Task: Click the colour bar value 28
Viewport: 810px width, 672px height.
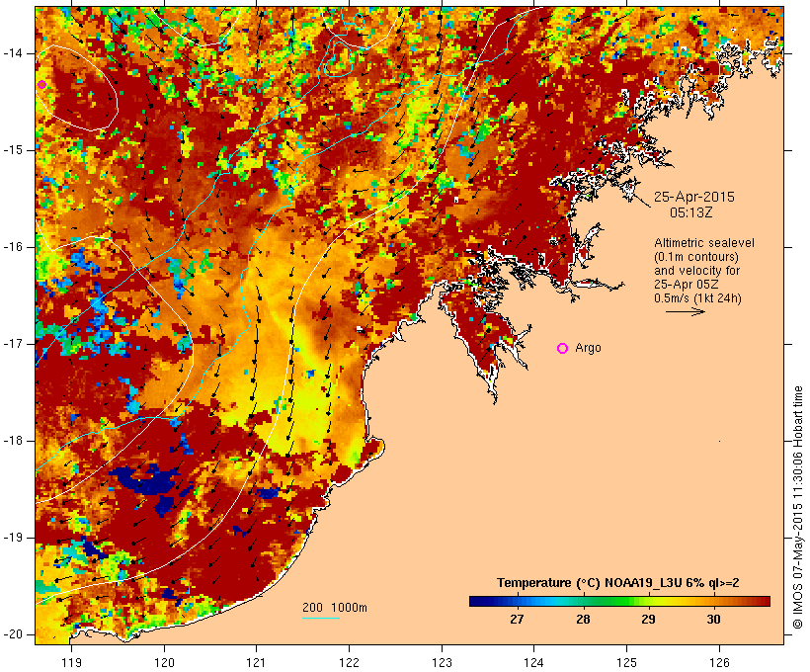Action: (583, 620)
